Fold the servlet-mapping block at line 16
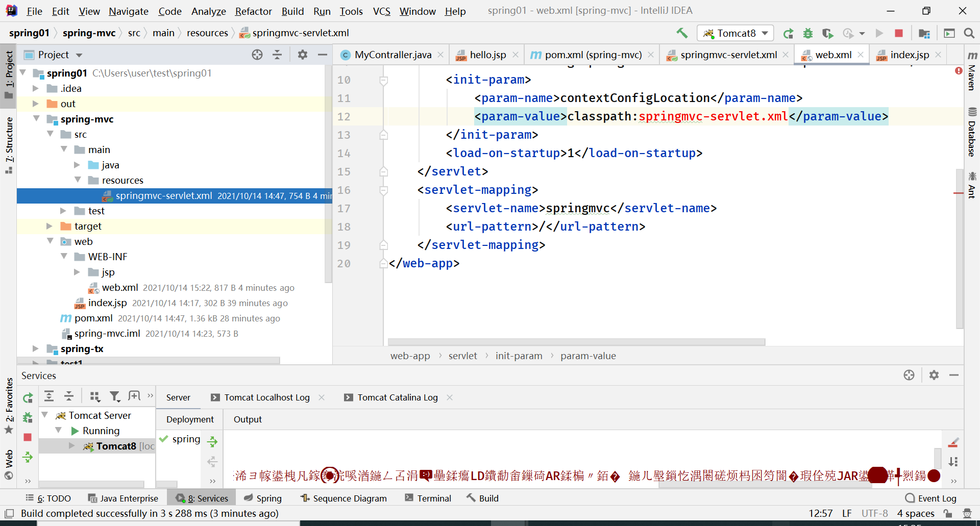 (x=383, y=190)
